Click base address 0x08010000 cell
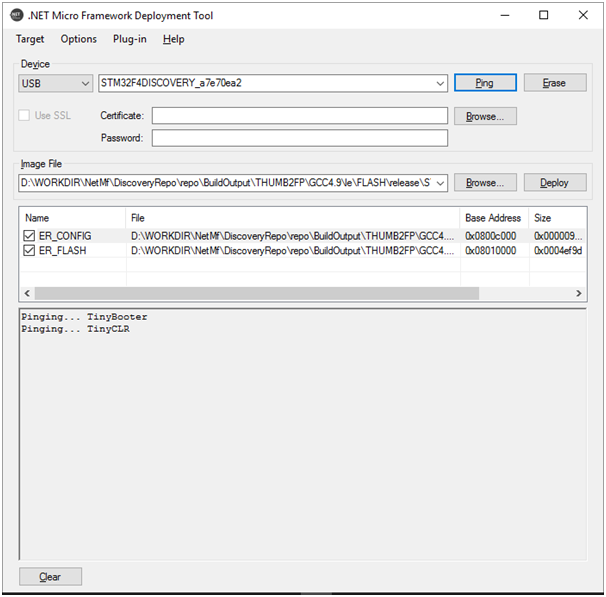Image resolution: width=606 pixels, height=597 pixels. pyautogui.click(x=490, y=250)
